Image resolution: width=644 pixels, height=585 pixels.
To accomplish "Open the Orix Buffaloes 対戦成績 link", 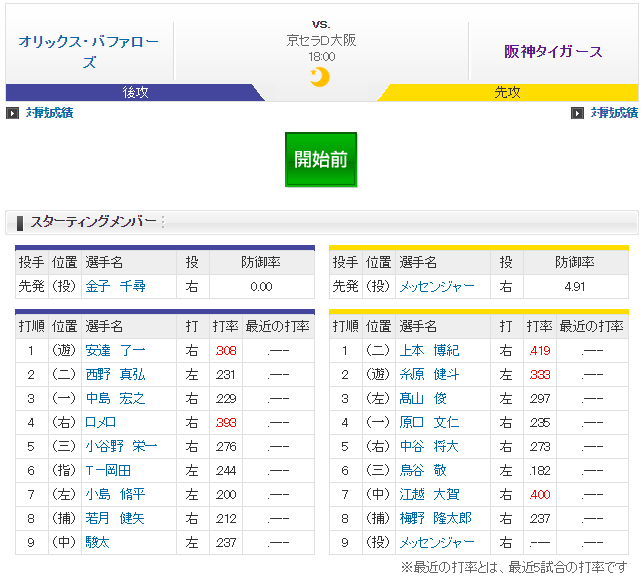I will click(x=50, y=113).
